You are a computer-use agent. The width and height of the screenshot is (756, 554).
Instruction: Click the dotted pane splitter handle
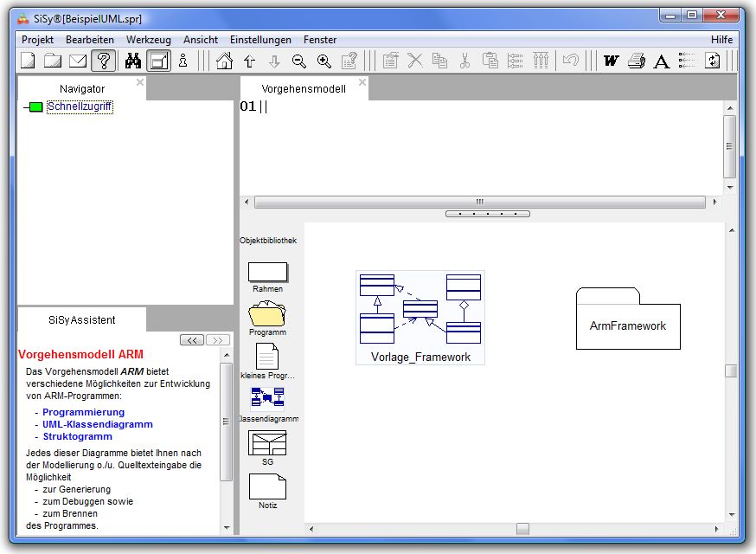488,213
